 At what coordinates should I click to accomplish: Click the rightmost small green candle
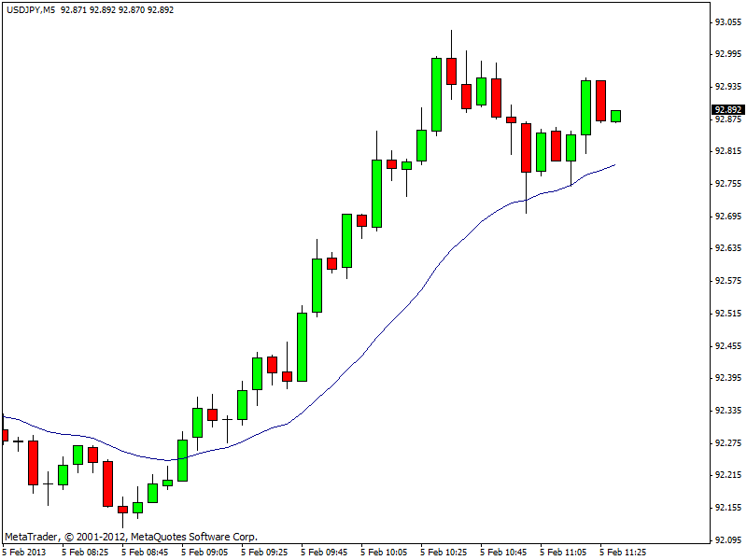click(615, 116)
